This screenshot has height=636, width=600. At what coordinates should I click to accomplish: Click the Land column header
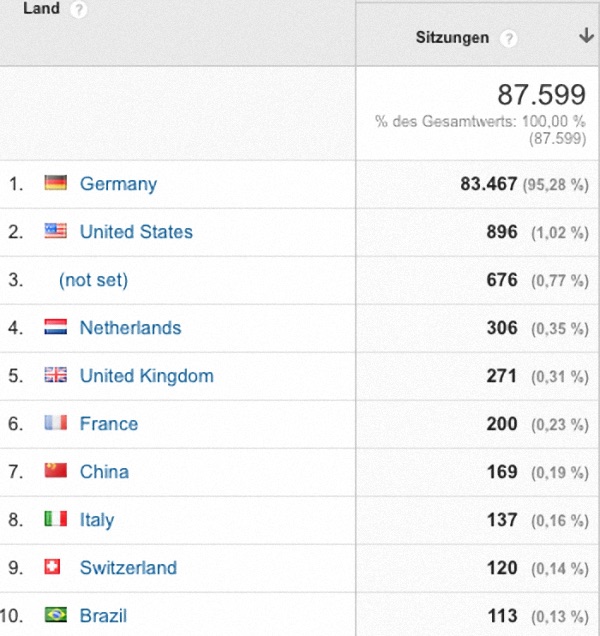pos(42,8)
